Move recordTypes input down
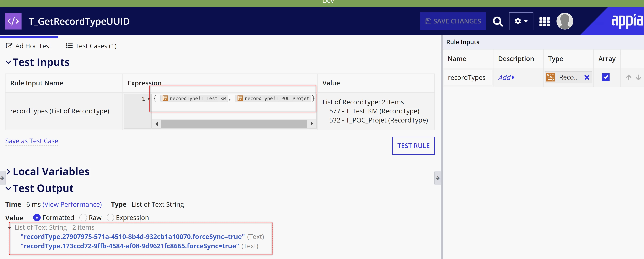The image size is (644, 259). (638, 78)
